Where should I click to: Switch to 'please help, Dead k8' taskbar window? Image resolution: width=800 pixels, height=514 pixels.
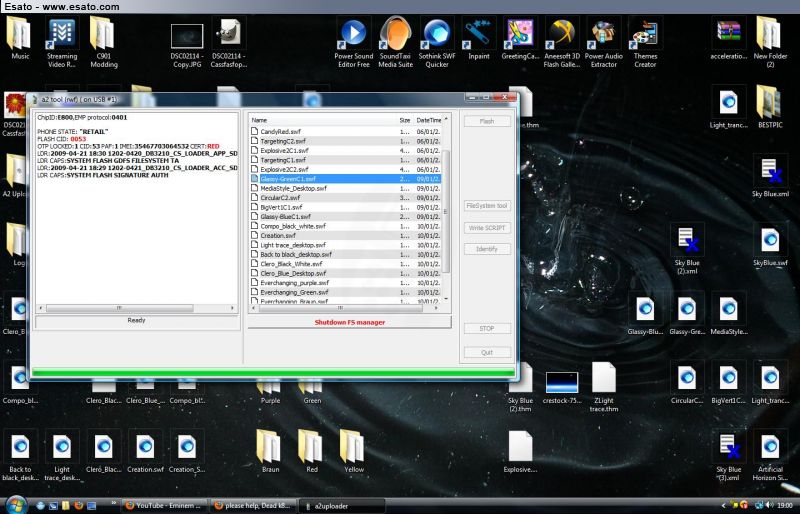[254, 506]
